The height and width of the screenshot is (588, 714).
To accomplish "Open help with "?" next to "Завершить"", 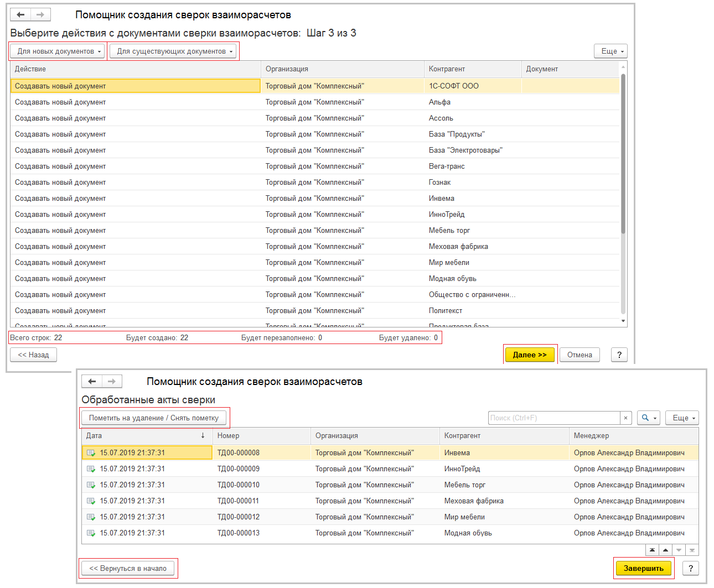I will [691, 569].
